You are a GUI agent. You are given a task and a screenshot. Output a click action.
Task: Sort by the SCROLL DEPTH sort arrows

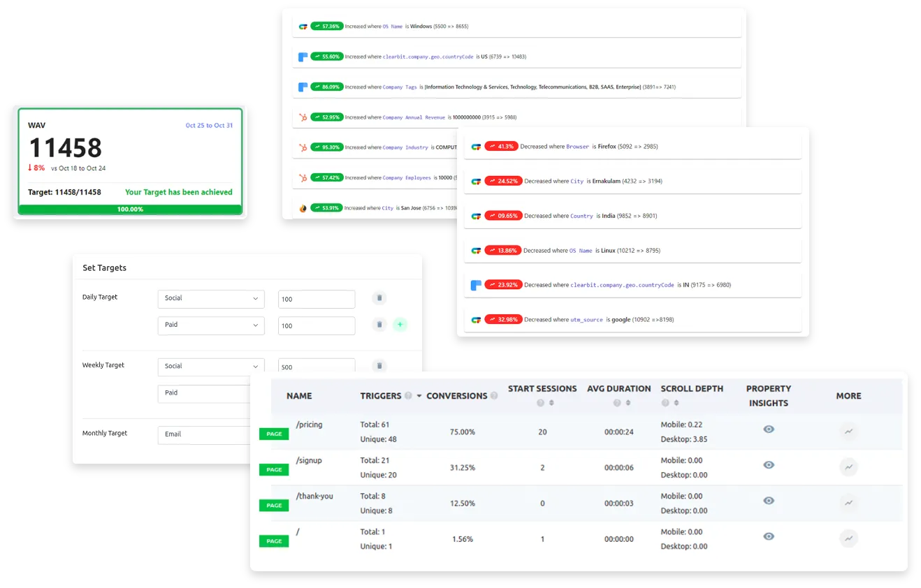(x=677, y=403)
